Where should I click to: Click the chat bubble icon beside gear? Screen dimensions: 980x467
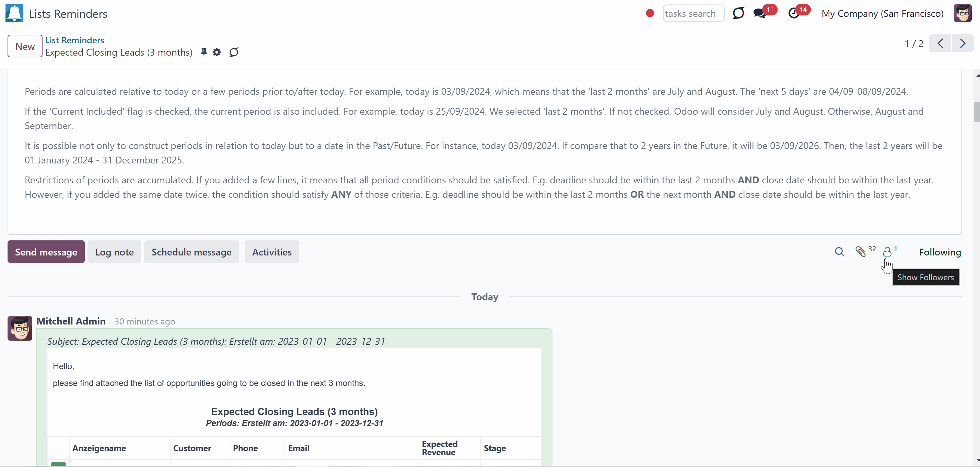coord(234,52)
